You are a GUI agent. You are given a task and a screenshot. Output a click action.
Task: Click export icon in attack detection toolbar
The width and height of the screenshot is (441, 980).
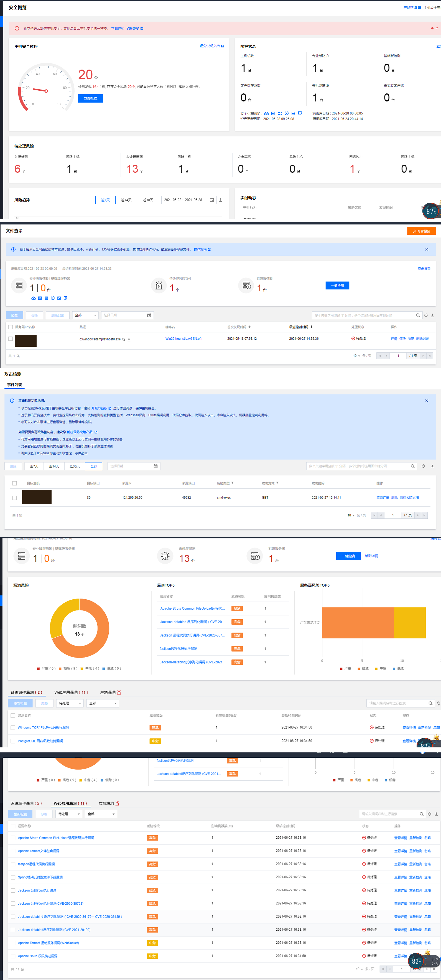[432, 466]
